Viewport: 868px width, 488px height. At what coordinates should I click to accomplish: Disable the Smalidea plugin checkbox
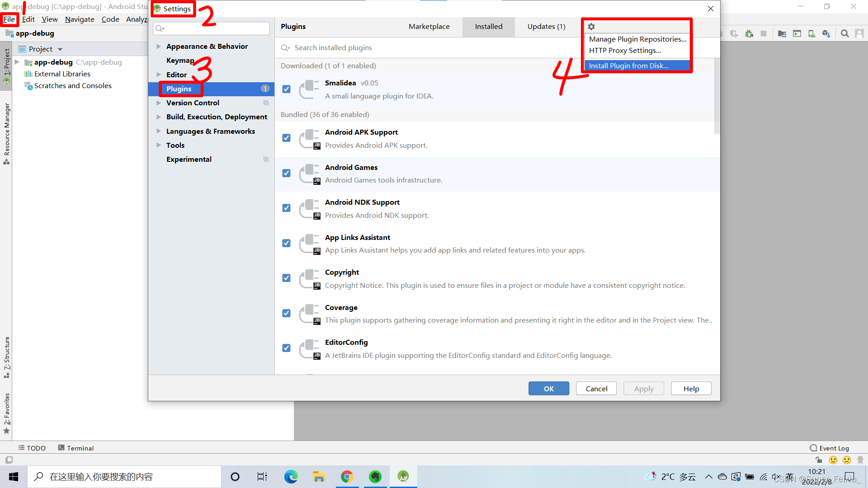pyautogui.click(x=286, y=89)
